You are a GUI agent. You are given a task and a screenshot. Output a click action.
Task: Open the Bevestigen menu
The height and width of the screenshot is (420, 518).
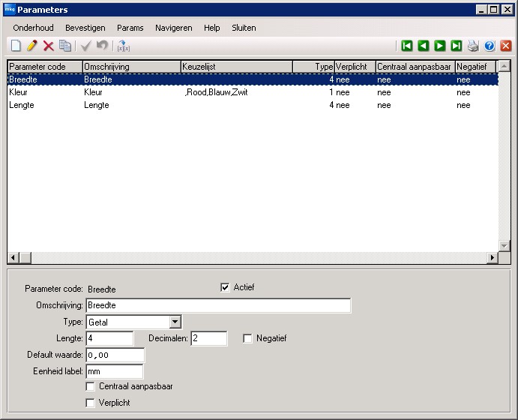85,28
